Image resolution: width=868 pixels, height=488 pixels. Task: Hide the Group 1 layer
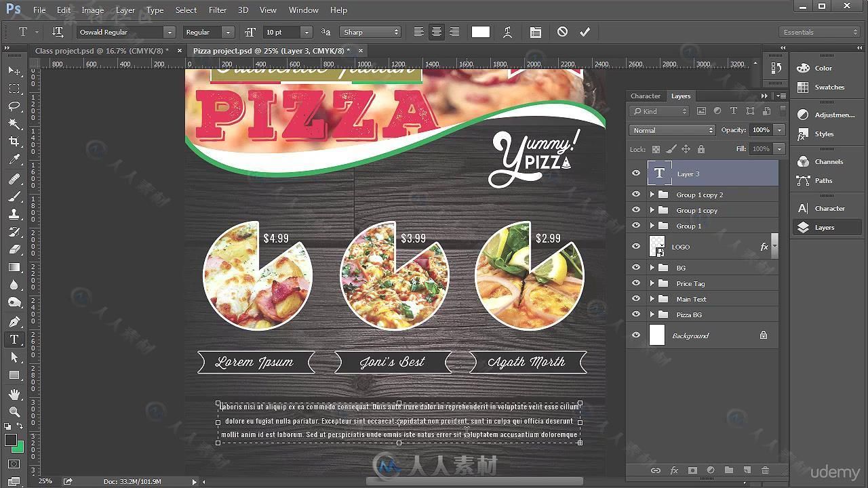[636, 226]
